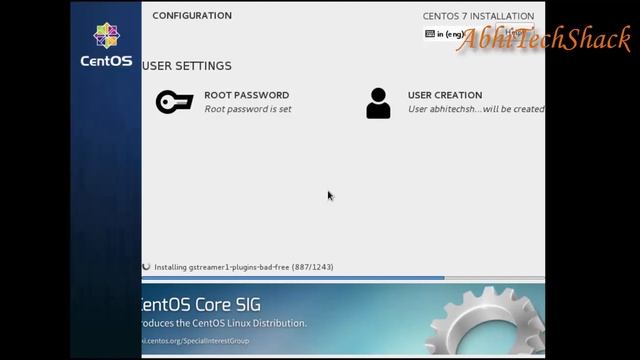Click 'produces the CentOS Linux Distribution' text
The height and width of the screenshot is (360, 640).
coord(224,323)
